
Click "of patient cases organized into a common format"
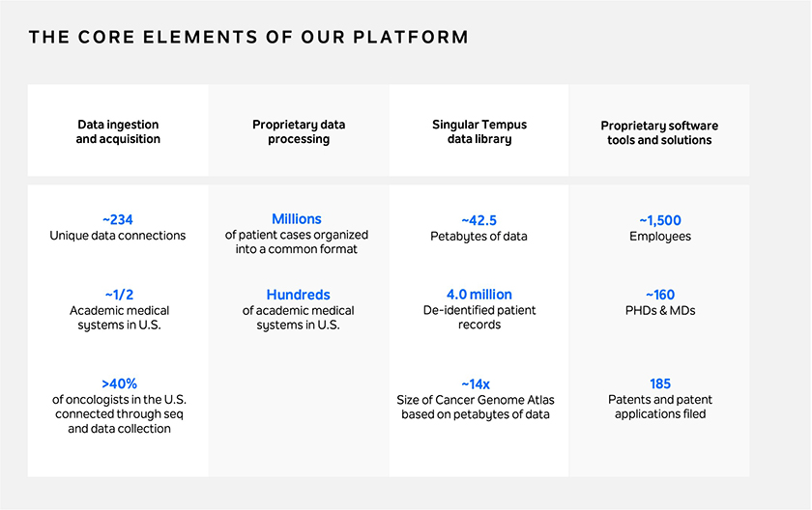[x=297, y=241]
